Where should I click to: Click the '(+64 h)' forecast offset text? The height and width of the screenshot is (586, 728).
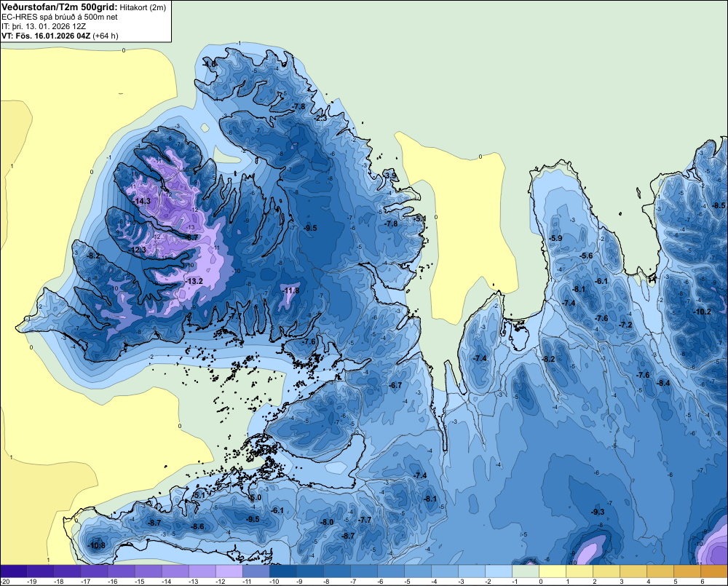click(106, 36)
